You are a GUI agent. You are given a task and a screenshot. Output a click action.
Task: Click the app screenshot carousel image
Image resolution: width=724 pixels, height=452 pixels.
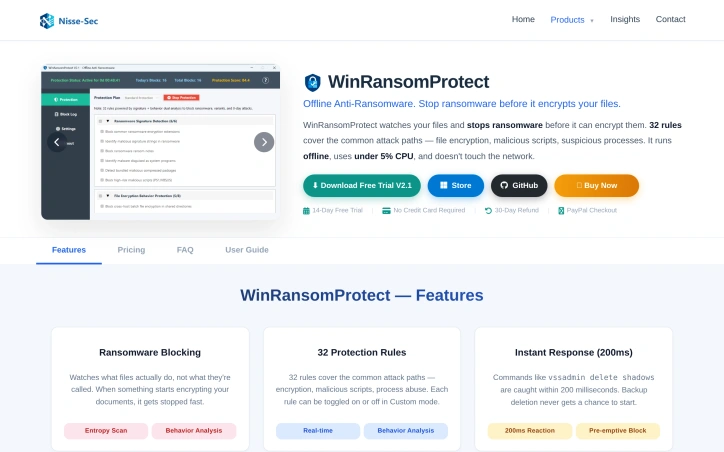click(160, 142)
